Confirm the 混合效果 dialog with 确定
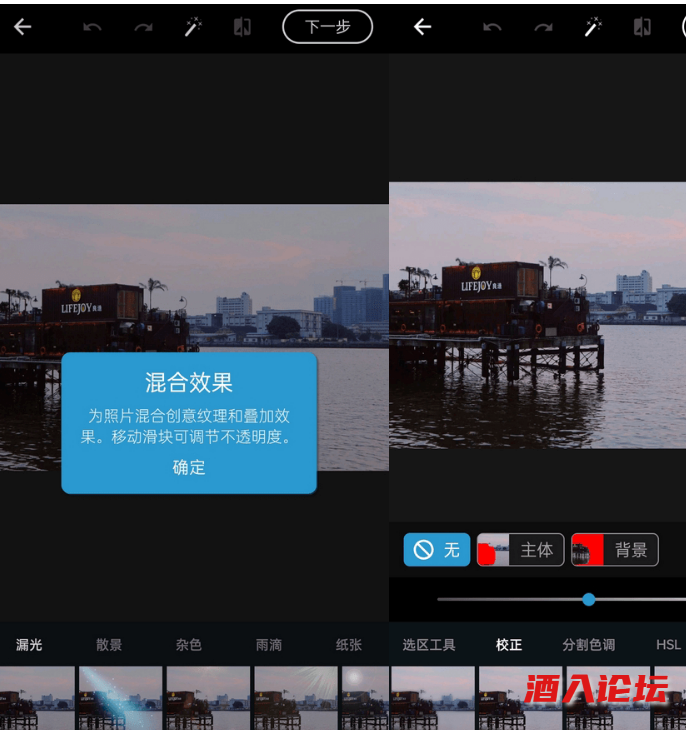The height and width of the screenshot is (730, 686). (x=189, y=467)
